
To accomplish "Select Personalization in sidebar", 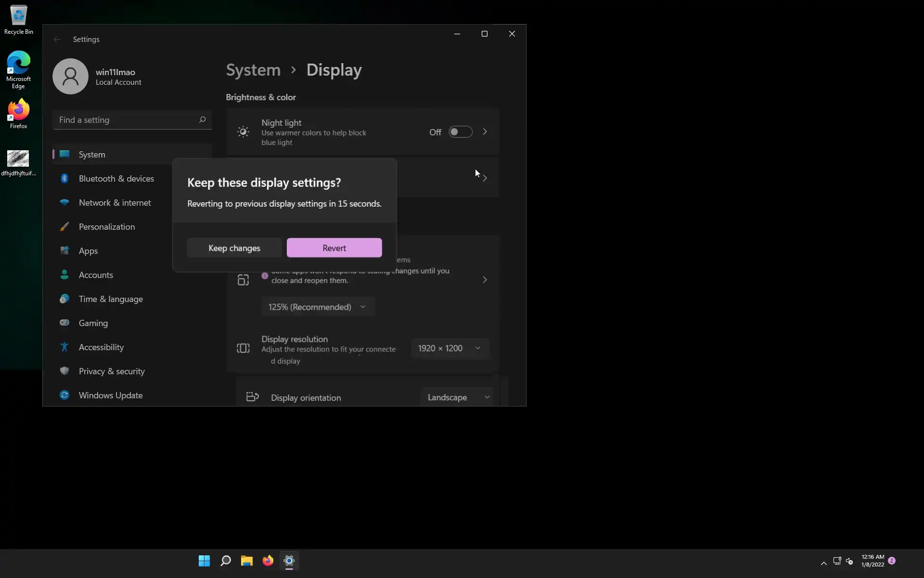I will [x=106, y=227].
